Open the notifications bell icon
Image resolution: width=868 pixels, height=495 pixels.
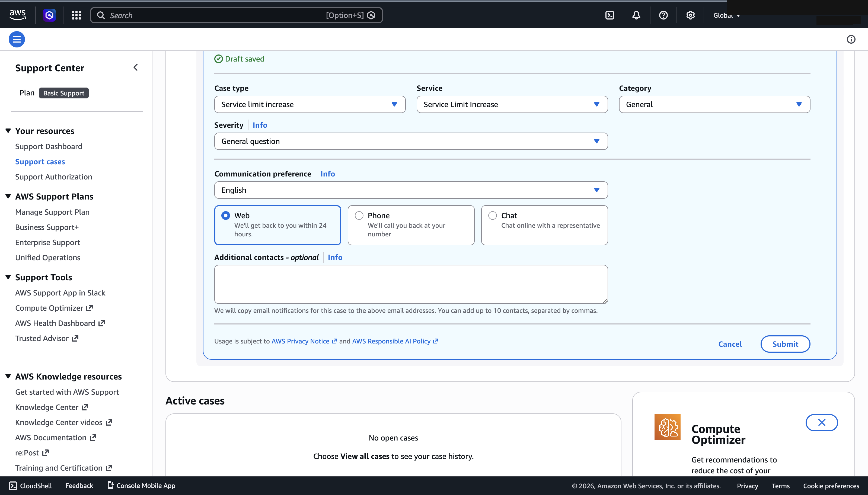(x=636, y=15)
